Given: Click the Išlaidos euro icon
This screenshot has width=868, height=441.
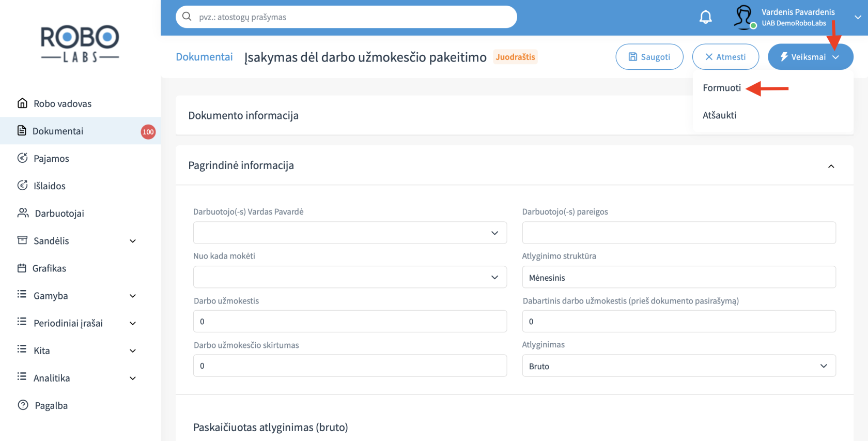Looking at the screenshot, I should point(22,185).
